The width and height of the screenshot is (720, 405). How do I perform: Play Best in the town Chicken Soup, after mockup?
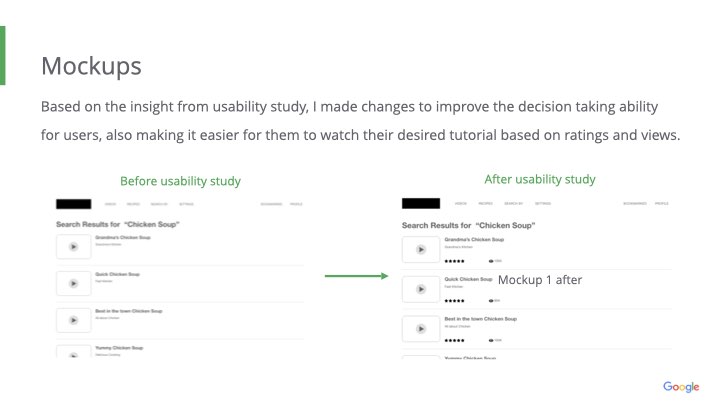419,329
